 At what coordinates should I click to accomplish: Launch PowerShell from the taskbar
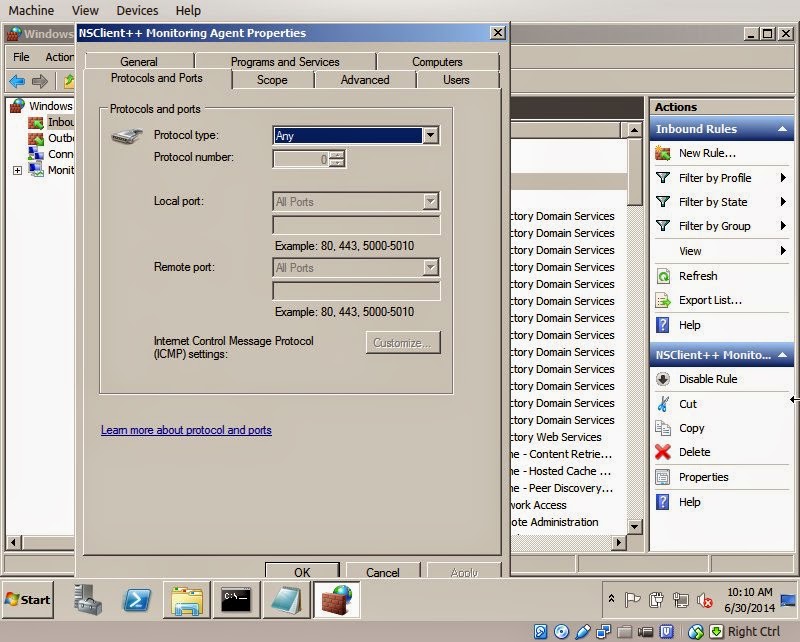tap(136, 600)
